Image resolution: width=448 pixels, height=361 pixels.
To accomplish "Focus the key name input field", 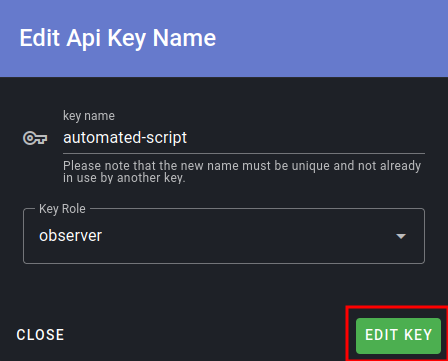I will (244, 138).
